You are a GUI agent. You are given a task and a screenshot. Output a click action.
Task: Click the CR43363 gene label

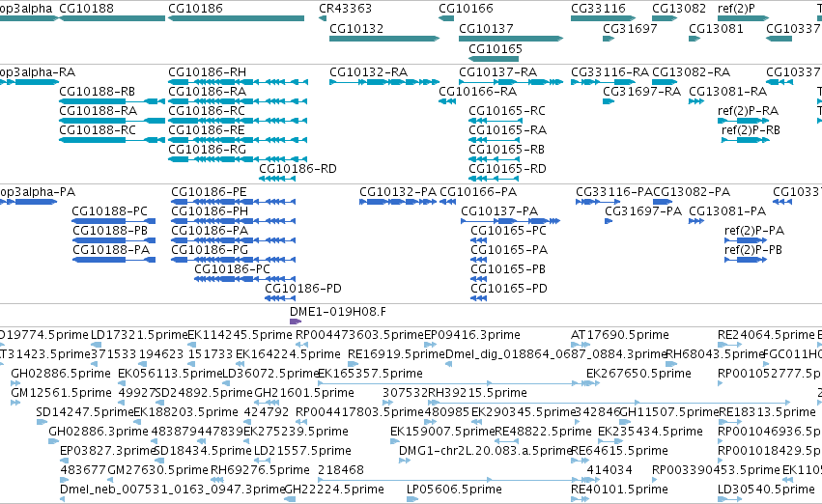[346, 9]
